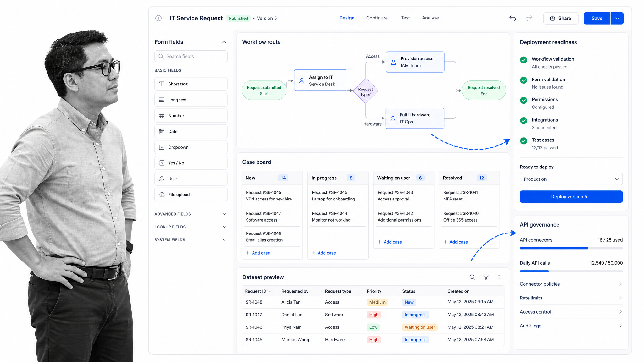Click the Search fields input
Image resolution: width=644 pixels, height=362 pixels.
191,56
